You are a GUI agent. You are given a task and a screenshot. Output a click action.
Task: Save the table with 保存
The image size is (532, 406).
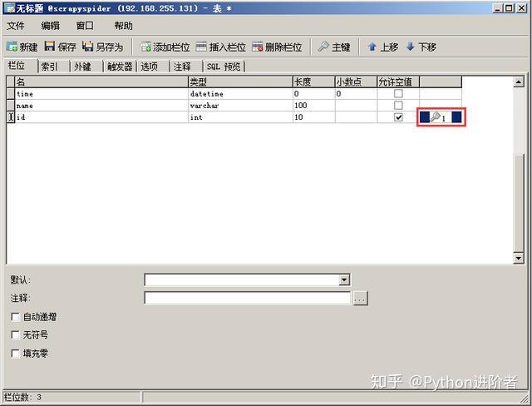(61, 47)
